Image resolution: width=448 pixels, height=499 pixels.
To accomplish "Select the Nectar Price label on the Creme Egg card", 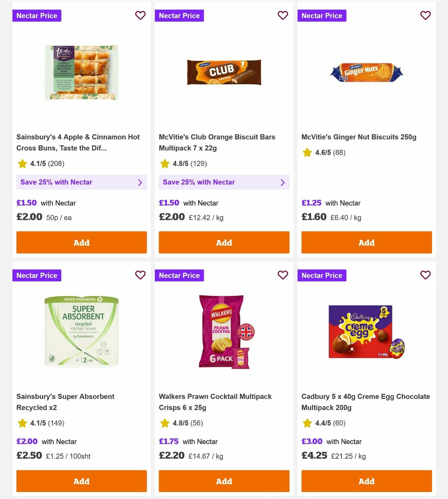I will pos(322,275).
